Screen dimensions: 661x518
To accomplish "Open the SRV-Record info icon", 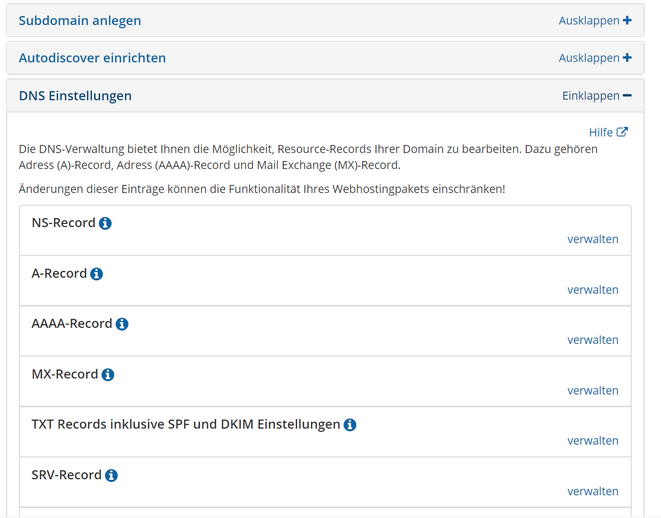I will tap(111, 475).
